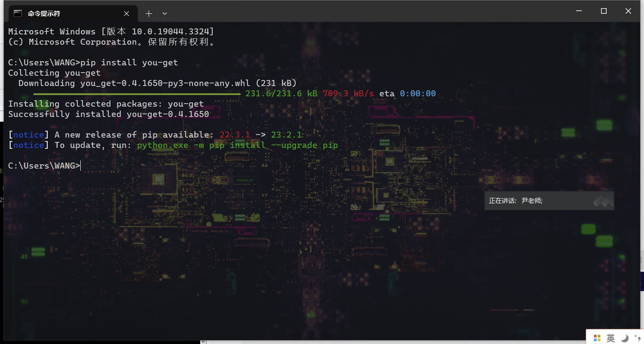The image size is (644, 344).
Task: Click the Windows version line 10.0.19044.3324
Action: tap(111, 31)
